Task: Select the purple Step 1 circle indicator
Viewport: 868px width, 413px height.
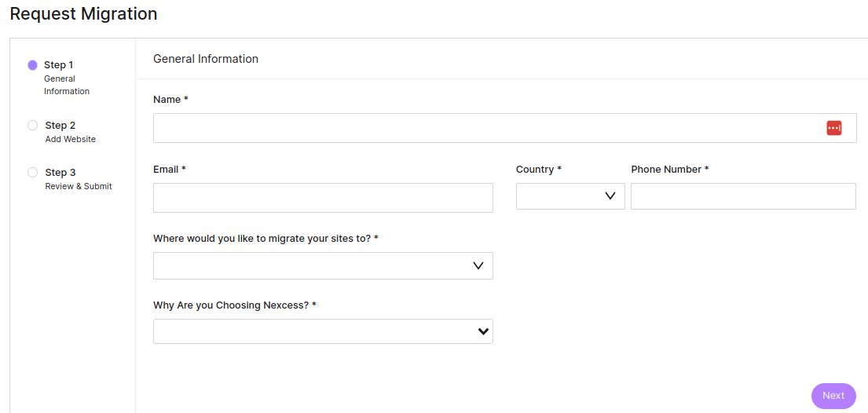Action: click(32, 65)
